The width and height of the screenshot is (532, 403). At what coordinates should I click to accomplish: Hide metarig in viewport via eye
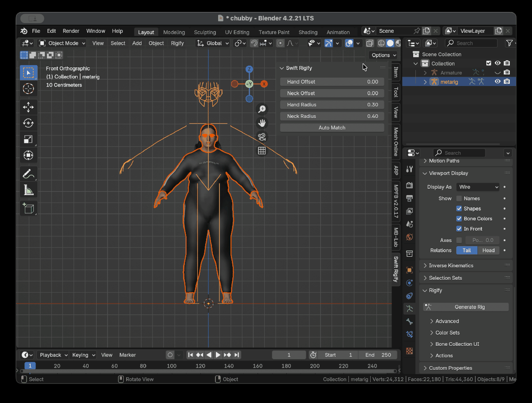pyautogui.click(x=497, y=82)
